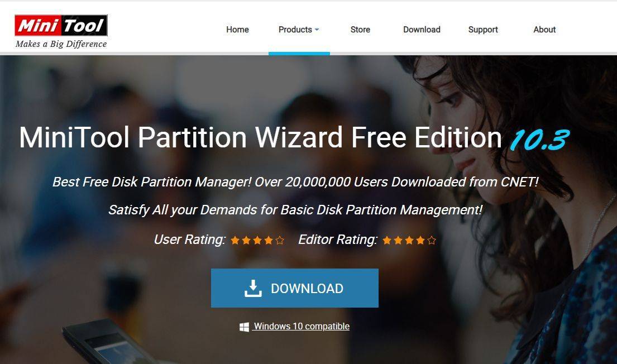Select the empty fifth star in User Rating
Viewport: 617px width, 364px height.
tap(280, 240)
